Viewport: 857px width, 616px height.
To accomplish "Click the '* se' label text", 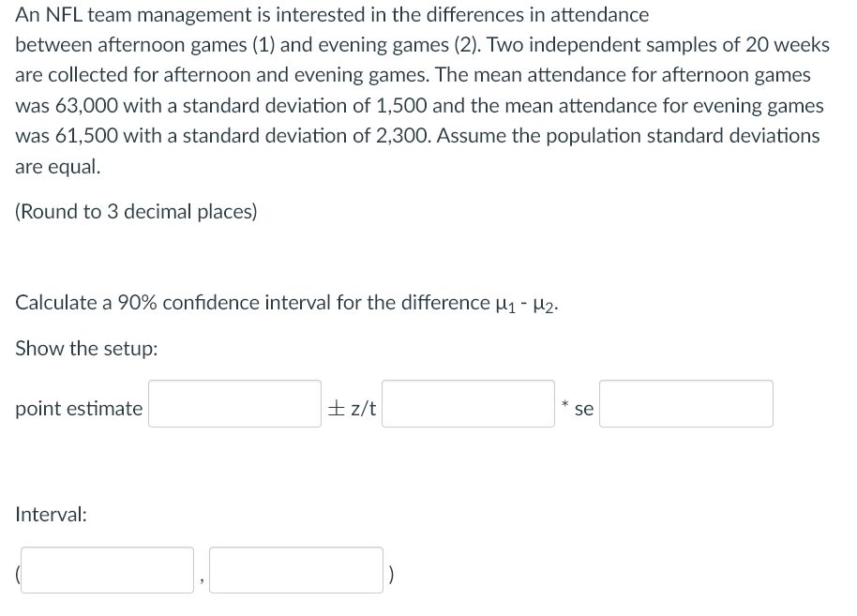I will point(577,409).
